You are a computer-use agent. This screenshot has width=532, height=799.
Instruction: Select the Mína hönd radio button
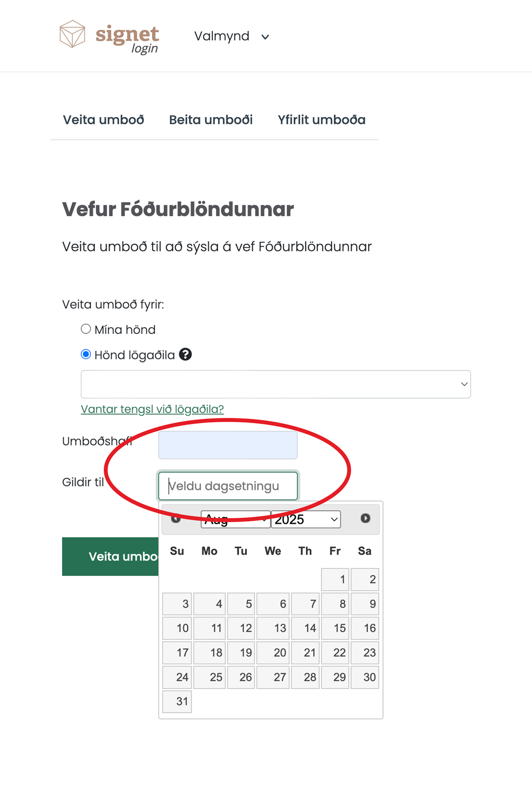tap(86, 329)
